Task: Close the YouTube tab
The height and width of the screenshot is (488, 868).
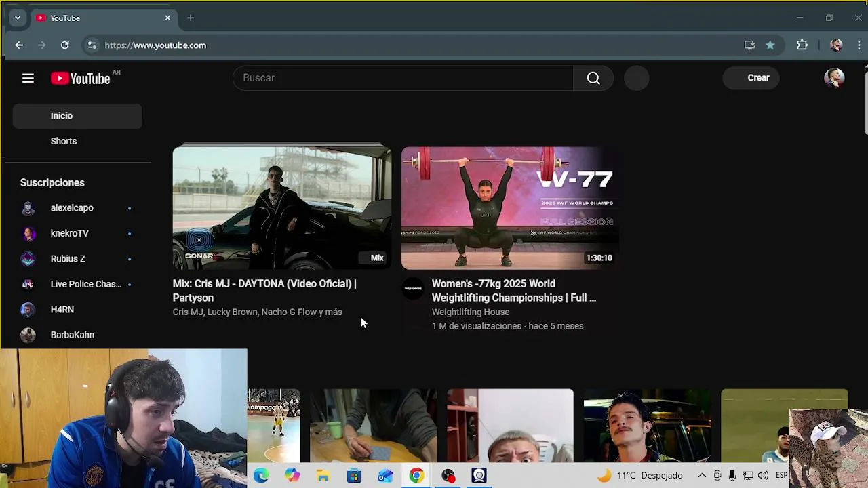Action: (x=167, y=18)
